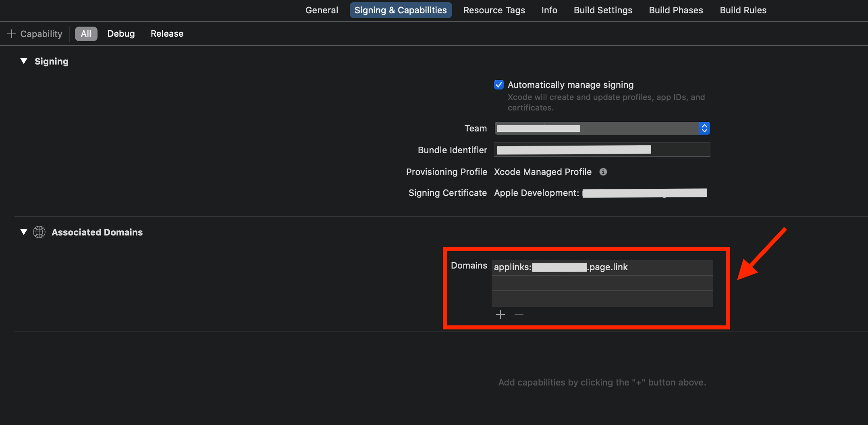Viewport: 868px width, 425px height.
Task: Open the Team dropdown menu
Action: tap(602, 128)
